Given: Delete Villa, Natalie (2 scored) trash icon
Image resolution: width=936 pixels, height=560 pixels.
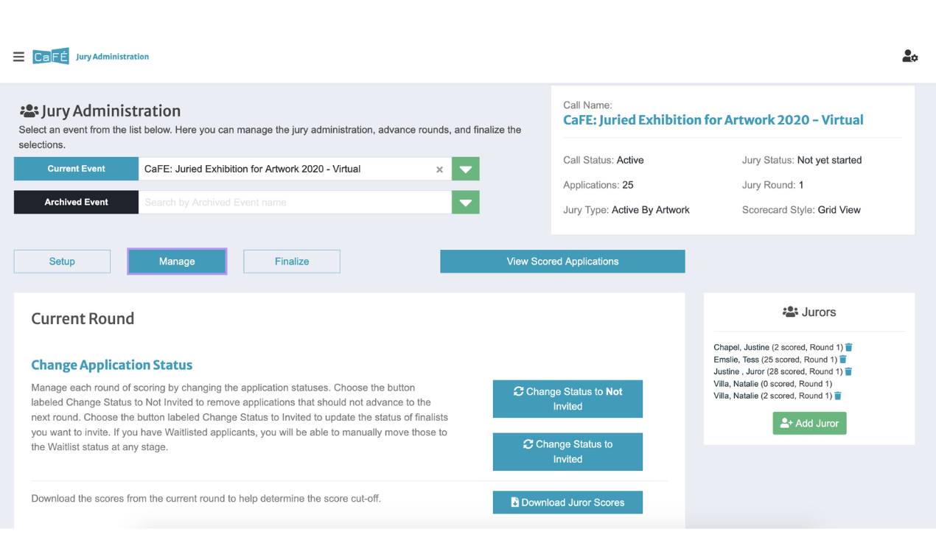Looking at the screenshot, I should [838, 396].
